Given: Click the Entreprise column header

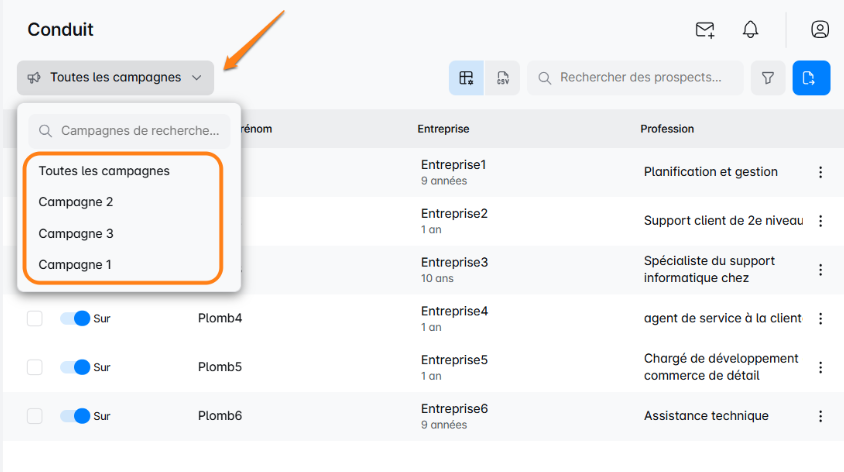Looking at the screenshot, I should pos(443,129).
